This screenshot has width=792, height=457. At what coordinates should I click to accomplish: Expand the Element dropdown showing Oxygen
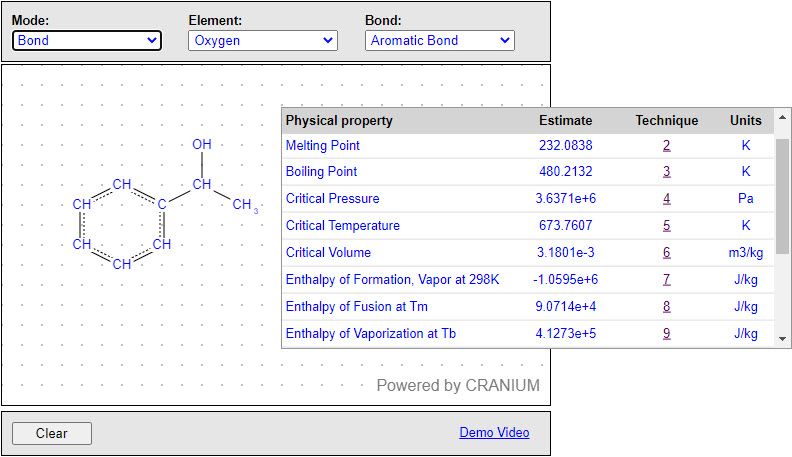(263, 40)
